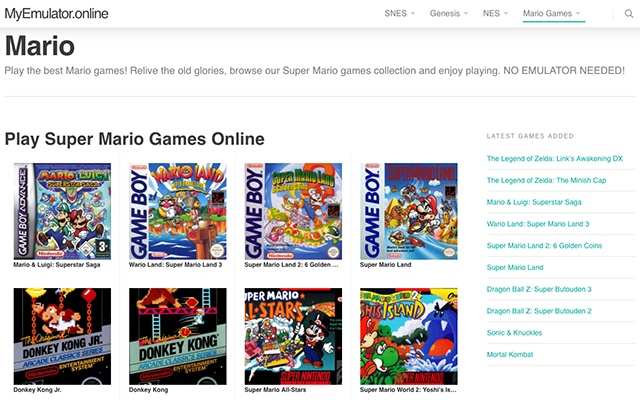This screenshot has height=400, width=640.
Task: Open Mortal Kombat sidebar link
Action: tap(510, 354)
